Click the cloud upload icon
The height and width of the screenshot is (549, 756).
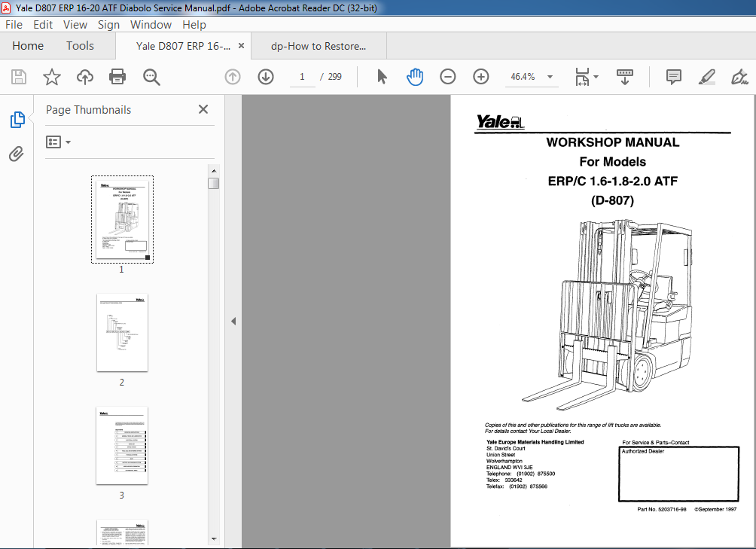(85, 77)
